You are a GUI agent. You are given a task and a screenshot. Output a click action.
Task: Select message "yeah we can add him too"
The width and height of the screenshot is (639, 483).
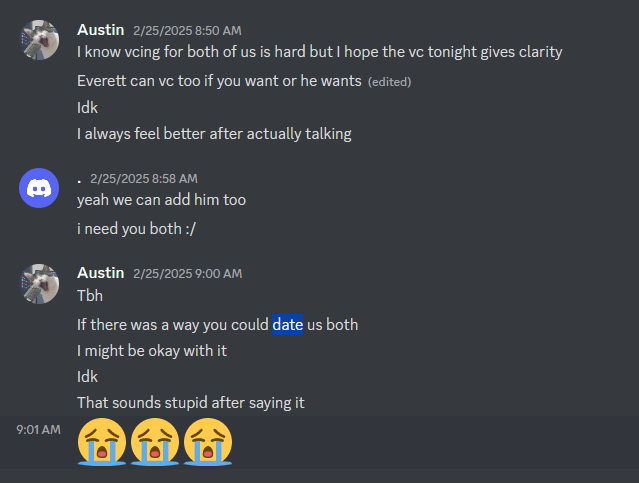click(x=161, y=200)
